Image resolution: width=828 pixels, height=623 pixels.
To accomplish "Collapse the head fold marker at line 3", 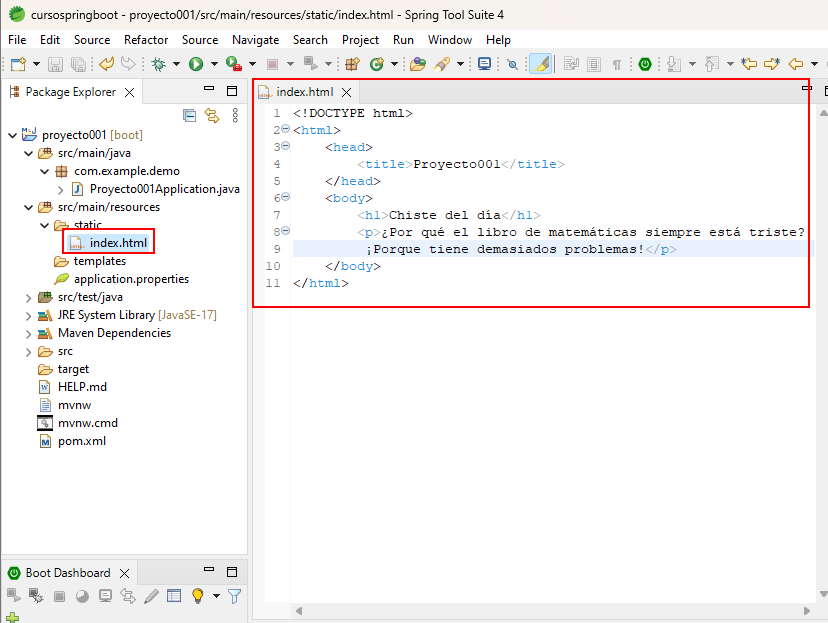I will (x=286, y=146).
